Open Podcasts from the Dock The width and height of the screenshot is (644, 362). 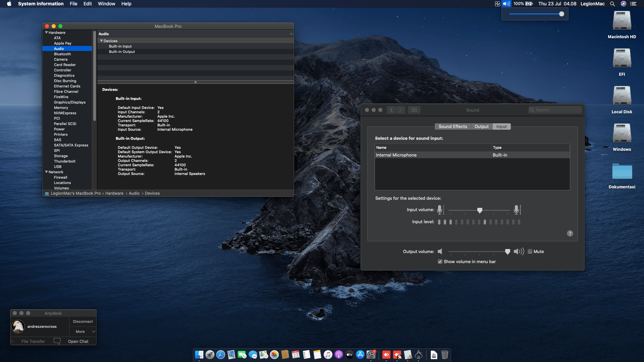click(x=339, y=355)
